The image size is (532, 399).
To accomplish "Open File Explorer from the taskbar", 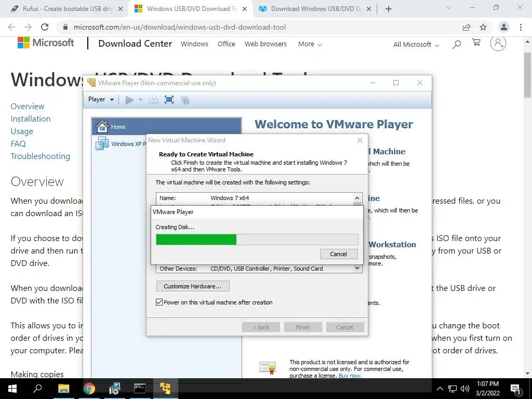I will (x=63, y=389).
